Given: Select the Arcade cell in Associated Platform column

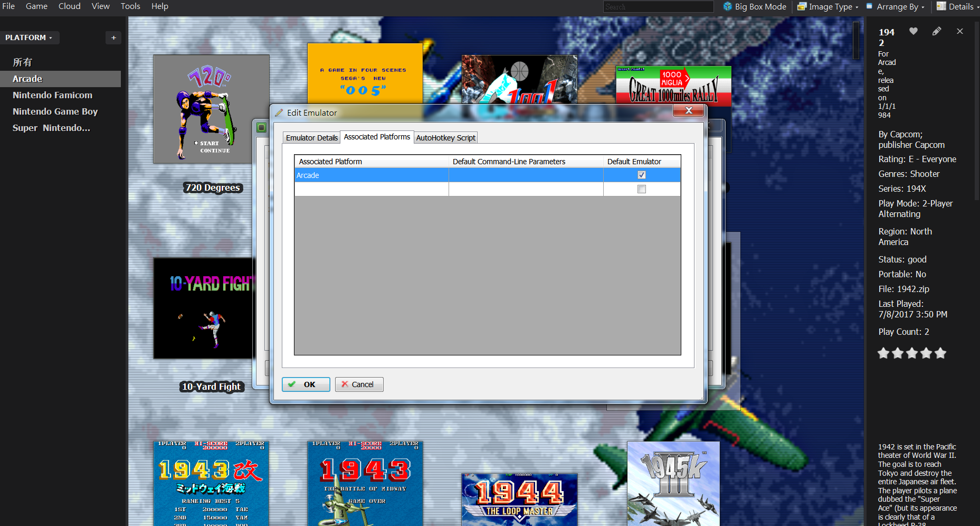Looking at the screenshot, I should tap(372, 175).
